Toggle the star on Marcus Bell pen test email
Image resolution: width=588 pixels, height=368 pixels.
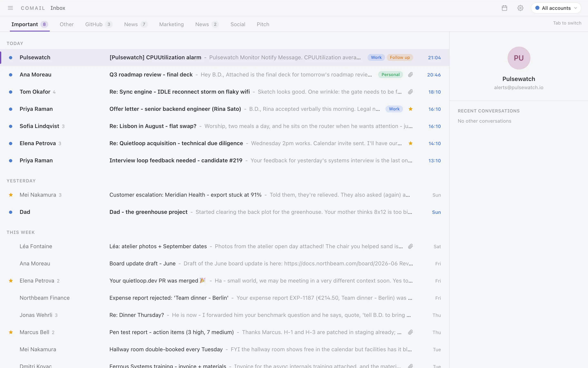tap(11, 332)
